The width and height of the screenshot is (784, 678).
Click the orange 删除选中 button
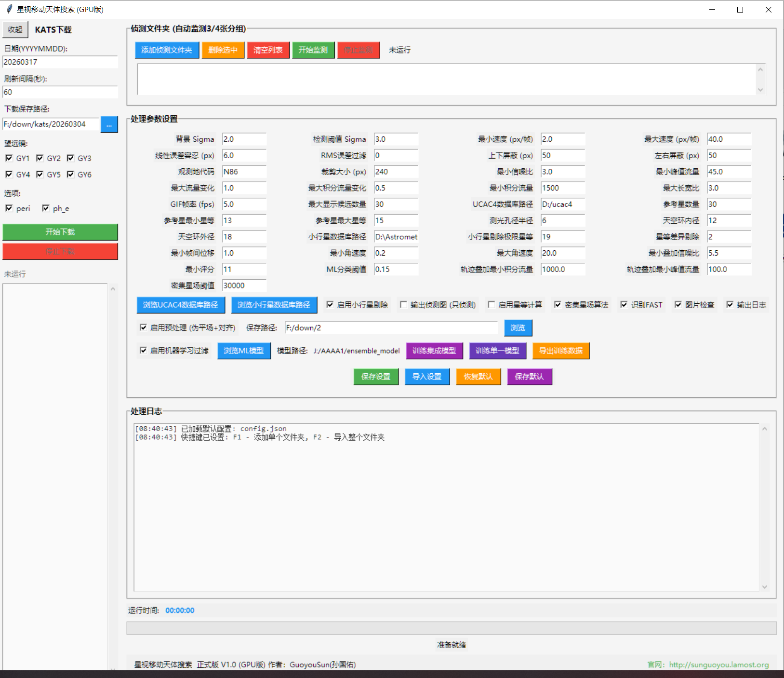point(223,50)
